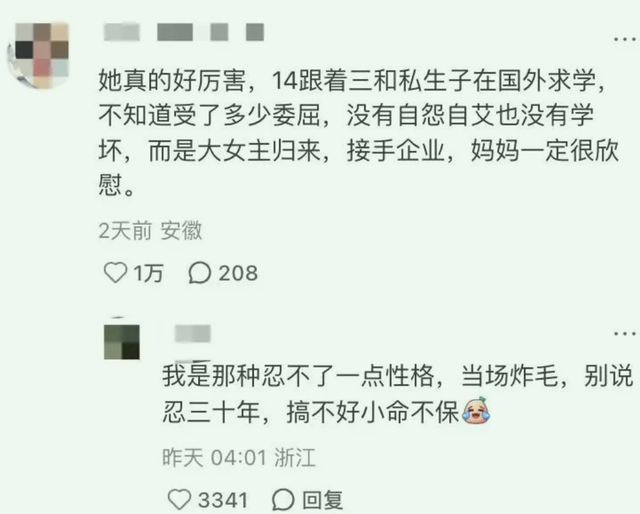Click the 昨天 04:01 浙江 timestamp
The image size is (640, 514).
[239, 457]
